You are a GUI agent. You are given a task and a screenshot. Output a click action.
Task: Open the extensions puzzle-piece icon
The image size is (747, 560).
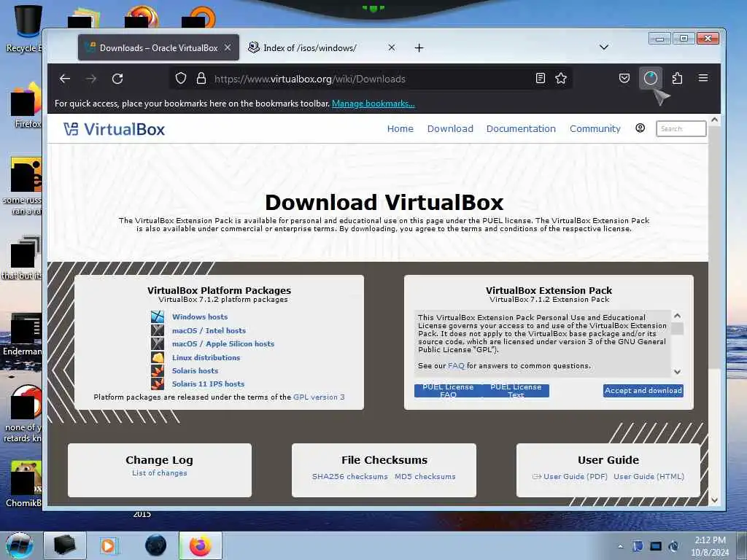(x=677, y=78)
